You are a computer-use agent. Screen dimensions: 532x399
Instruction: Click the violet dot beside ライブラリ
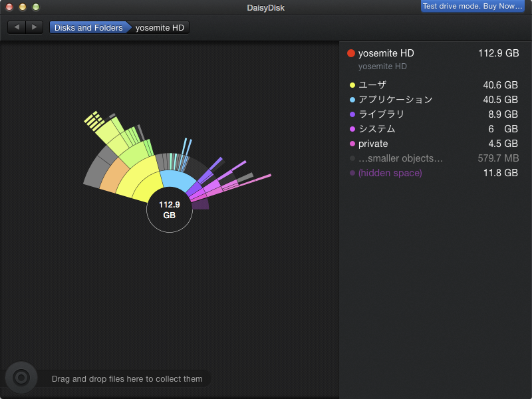[x=352, y=114]
